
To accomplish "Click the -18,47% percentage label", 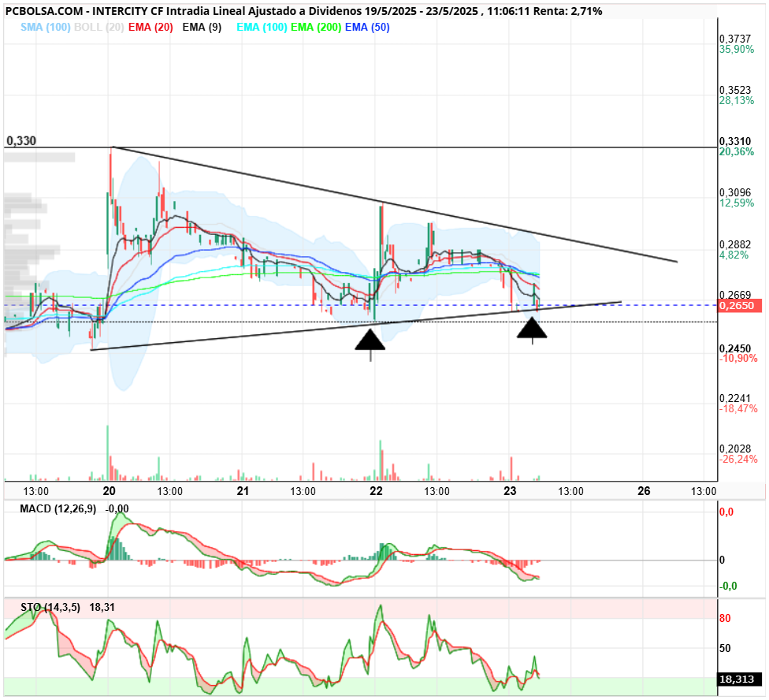I will [738, 408].
